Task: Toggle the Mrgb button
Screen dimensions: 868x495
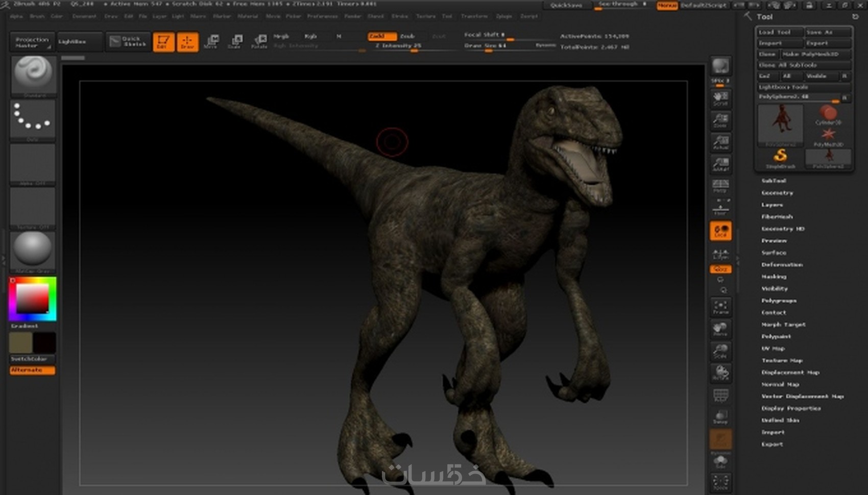Action: pos(281,36)
